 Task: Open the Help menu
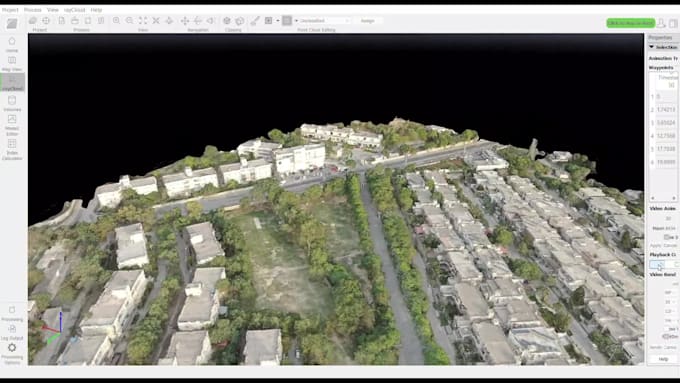(x=96, y=10)
